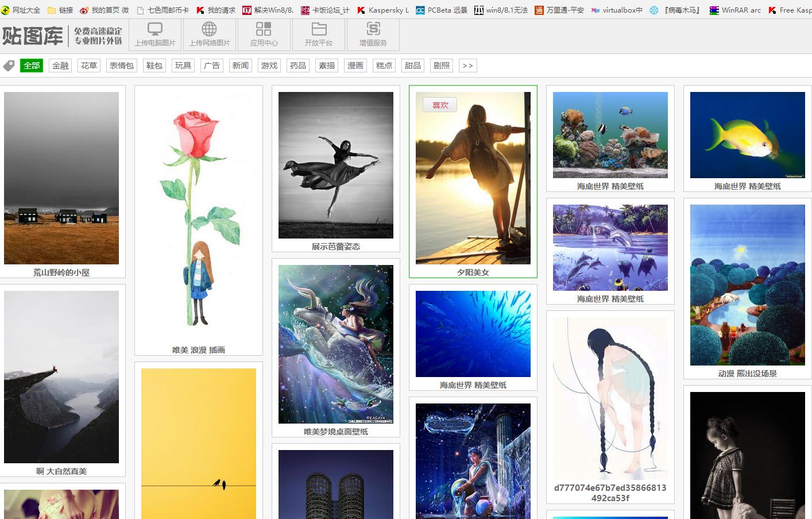Open WinRAR arc bookmark
812x519 pixels.
pos(735,10)
